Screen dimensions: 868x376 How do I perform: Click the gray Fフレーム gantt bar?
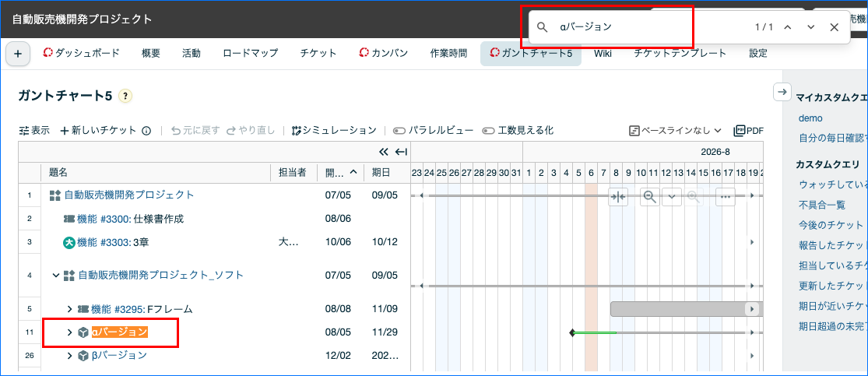(x=687, y=309)
